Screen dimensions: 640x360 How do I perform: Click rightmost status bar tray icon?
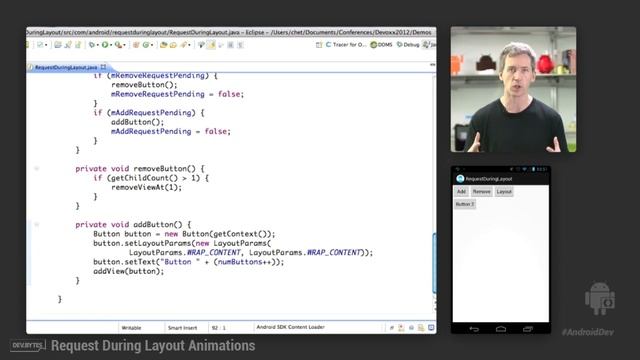431,328
